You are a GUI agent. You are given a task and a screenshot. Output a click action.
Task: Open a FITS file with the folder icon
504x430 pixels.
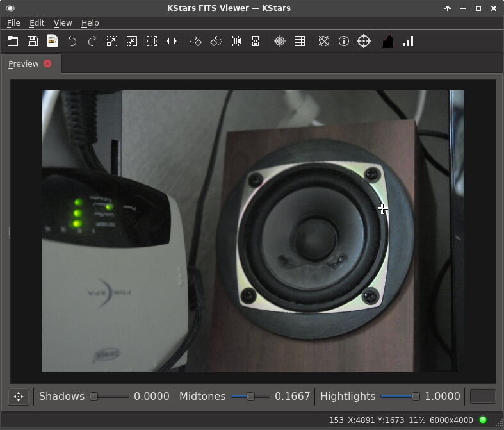pos(13,41)
